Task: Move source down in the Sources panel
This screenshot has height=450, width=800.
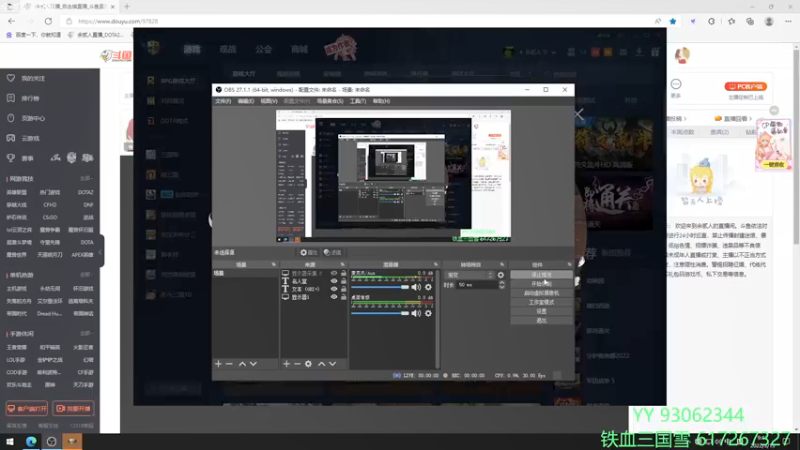Action: pos(333,364)
